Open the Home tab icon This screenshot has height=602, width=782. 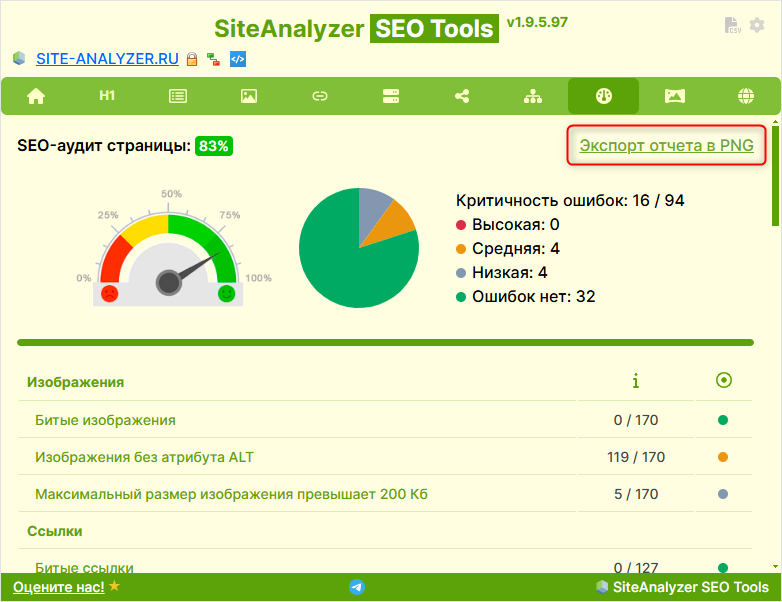[x=36, y=96]
